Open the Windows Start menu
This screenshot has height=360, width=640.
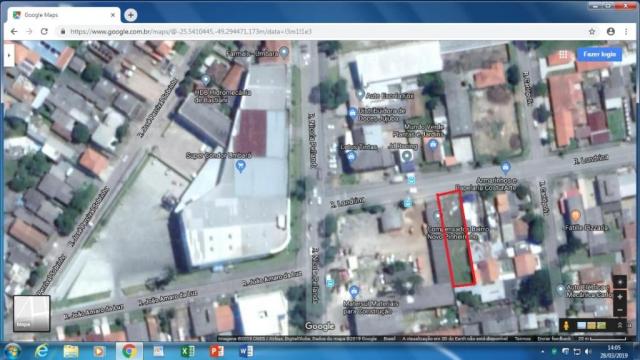(13, 351)
